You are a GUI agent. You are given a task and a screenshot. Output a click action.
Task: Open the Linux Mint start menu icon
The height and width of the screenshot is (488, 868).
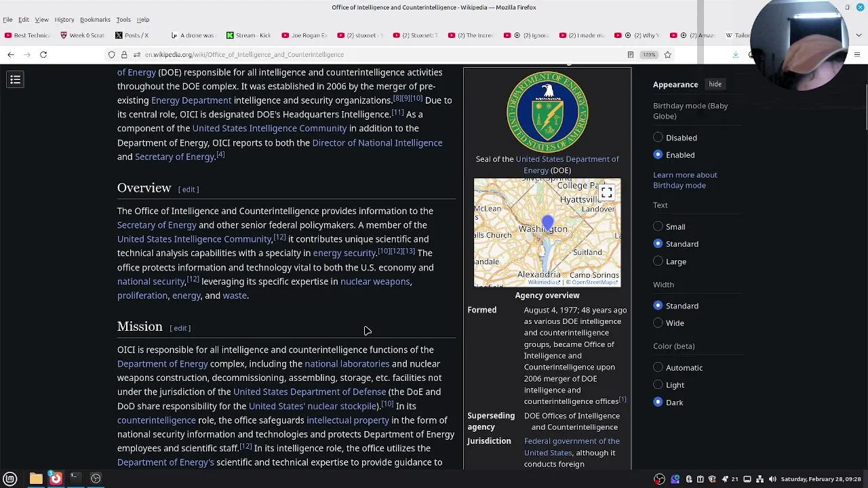pyautogui.click(x=10, y=479)
